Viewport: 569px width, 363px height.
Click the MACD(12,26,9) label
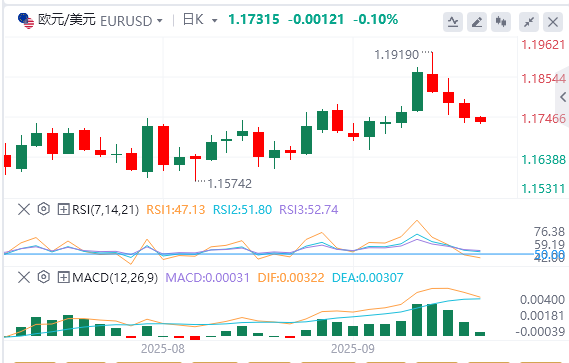[115, 278]
